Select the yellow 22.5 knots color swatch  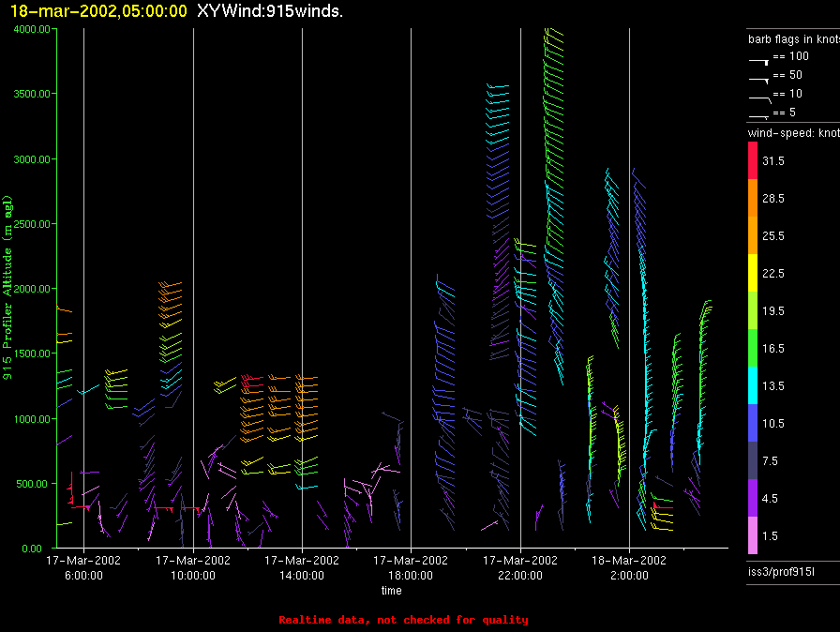coord(752,273)
